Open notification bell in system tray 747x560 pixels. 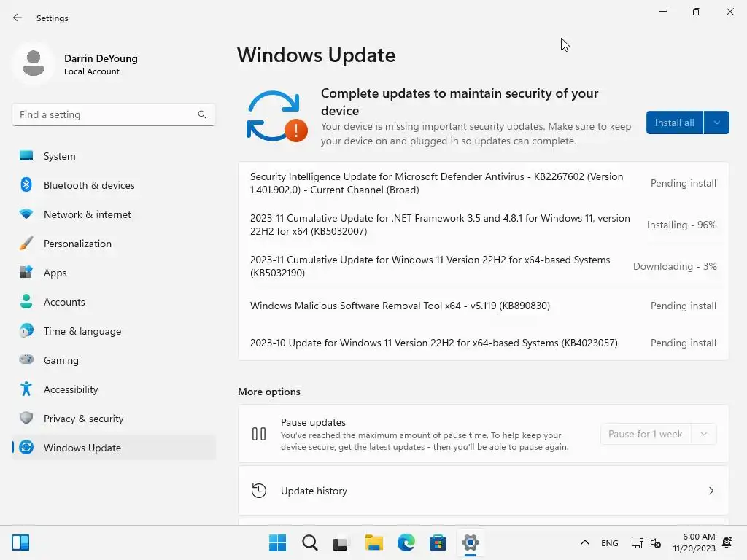pyautogui.click(x=727, y=542)
